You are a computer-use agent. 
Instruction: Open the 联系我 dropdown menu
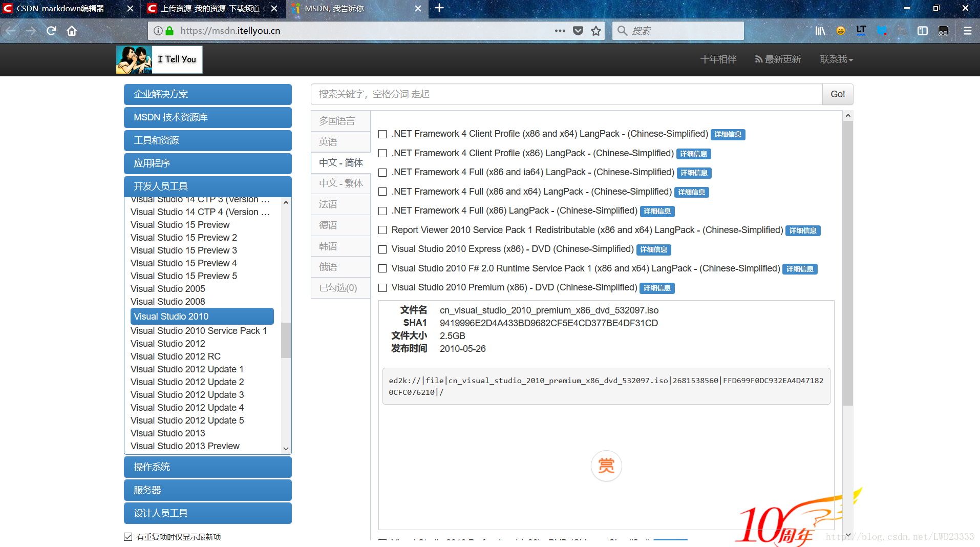pyautogui.click(x=836, y=59)
